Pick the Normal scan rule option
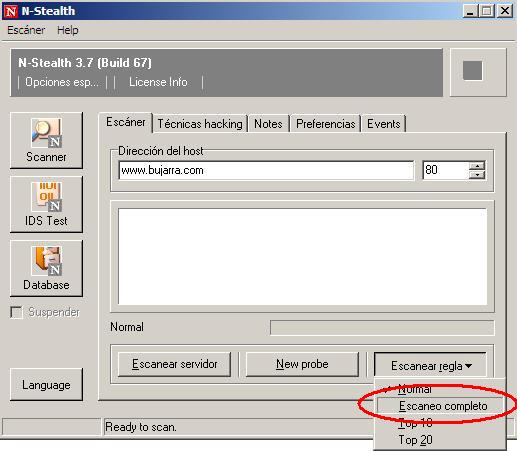Image resolution: width=517 pixels, height=451 pixels. 415,389
